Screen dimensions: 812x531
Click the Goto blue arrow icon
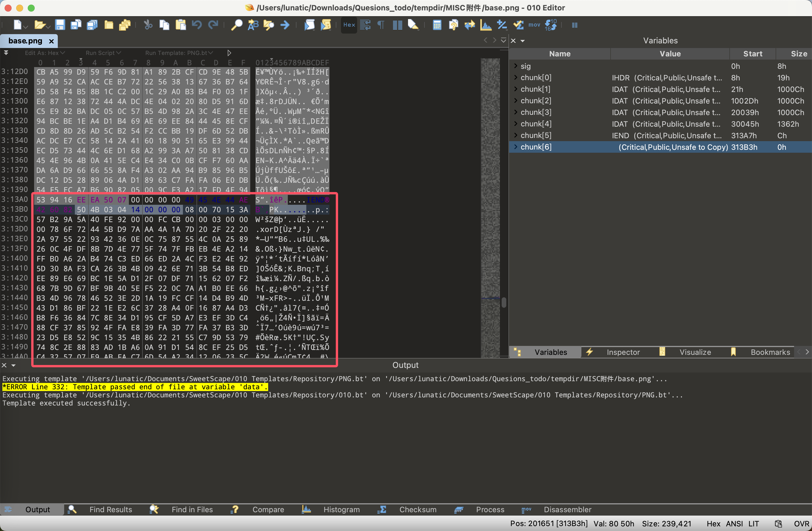pyautogui.click(x=285, y=25)
